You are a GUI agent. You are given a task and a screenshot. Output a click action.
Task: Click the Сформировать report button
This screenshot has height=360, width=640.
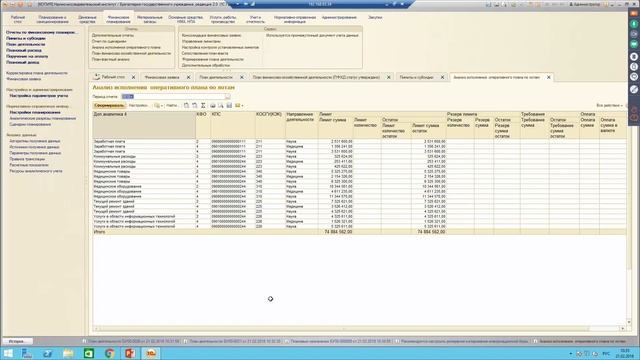(x=109, y=105)
